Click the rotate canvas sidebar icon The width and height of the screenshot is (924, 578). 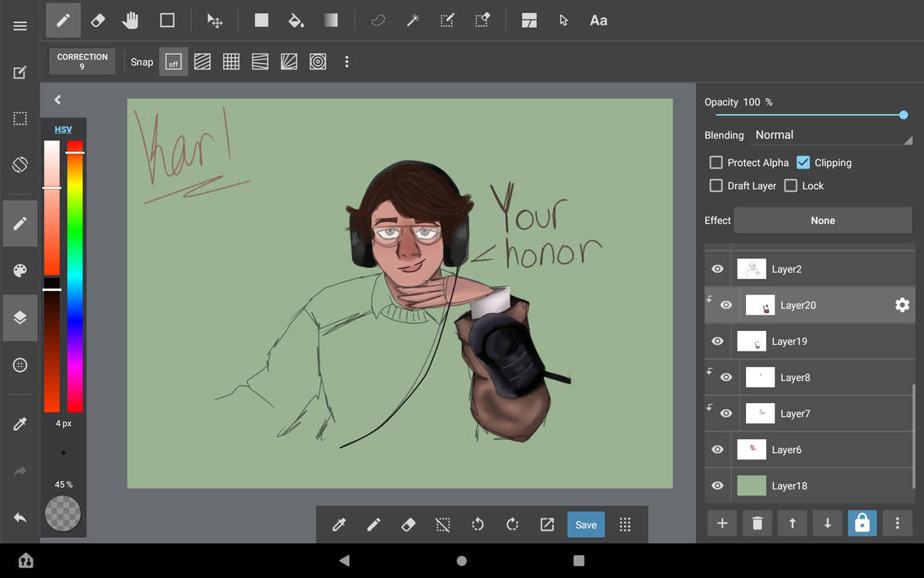(x=20, y=164)
